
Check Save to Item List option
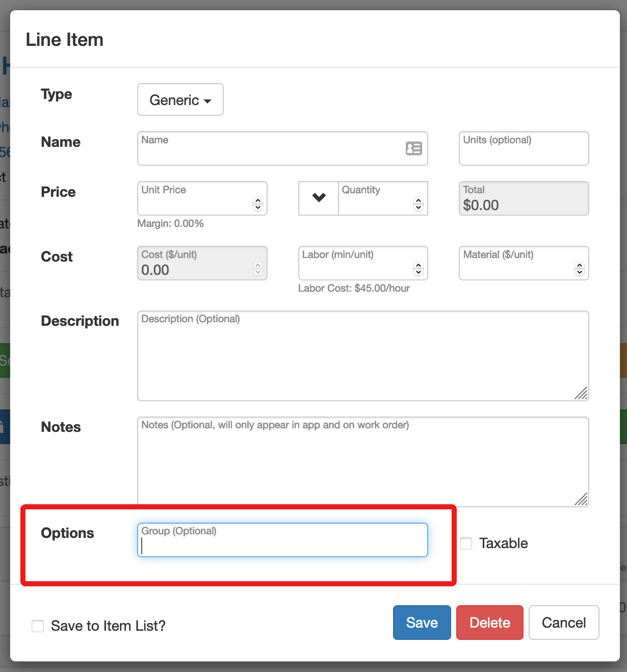pyautogui.click(x=38, y=626)
